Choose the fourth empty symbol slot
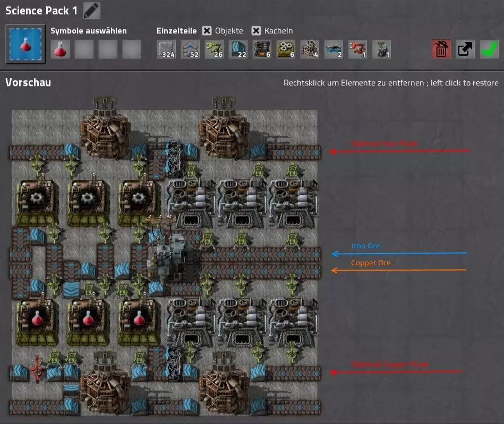The width and height of the screenshot is (504, 424). (x=132, y=49)
